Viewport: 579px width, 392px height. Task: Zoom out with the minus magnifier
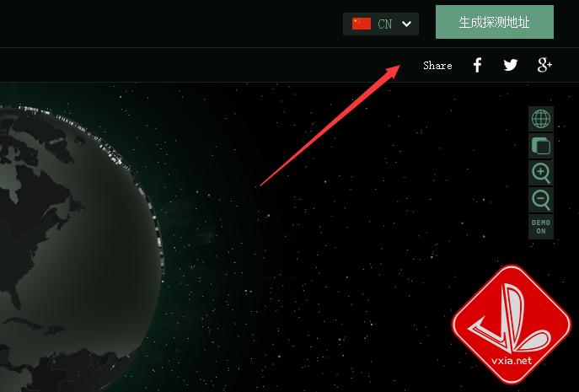[541, 200]
